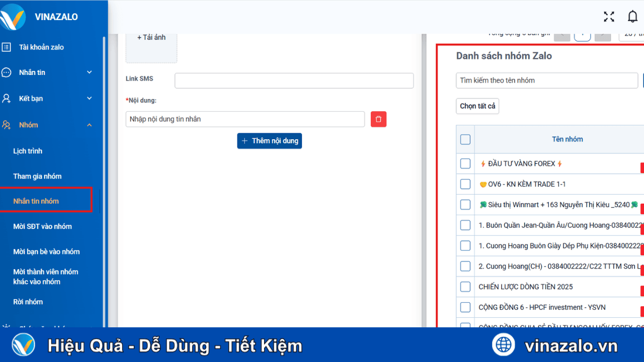644x362 pixels.
Task: Check the Buôn Quần Jean-Quần Âu group
Action: tap(465, 225)
